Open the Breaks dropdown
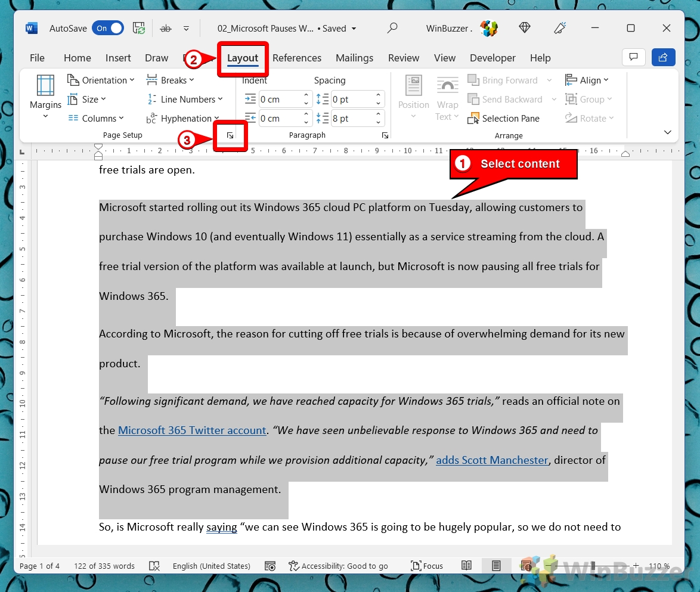The image size is (700, 592). [x=170, y=80]
